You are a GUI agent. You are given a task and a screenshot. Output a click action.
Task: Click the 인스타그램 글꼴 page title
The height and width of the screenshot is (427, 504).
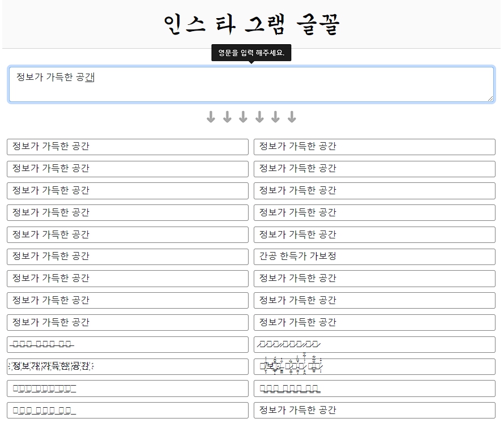pyautogui.click(x=251, y=24)
